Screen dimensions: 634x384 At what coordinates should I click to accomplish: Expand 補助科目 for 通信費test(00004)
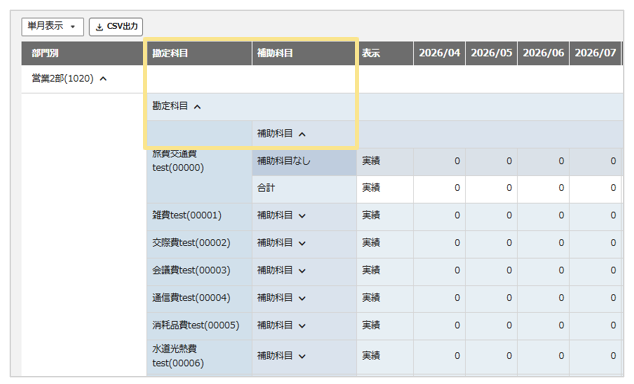[x=302, y=298]
